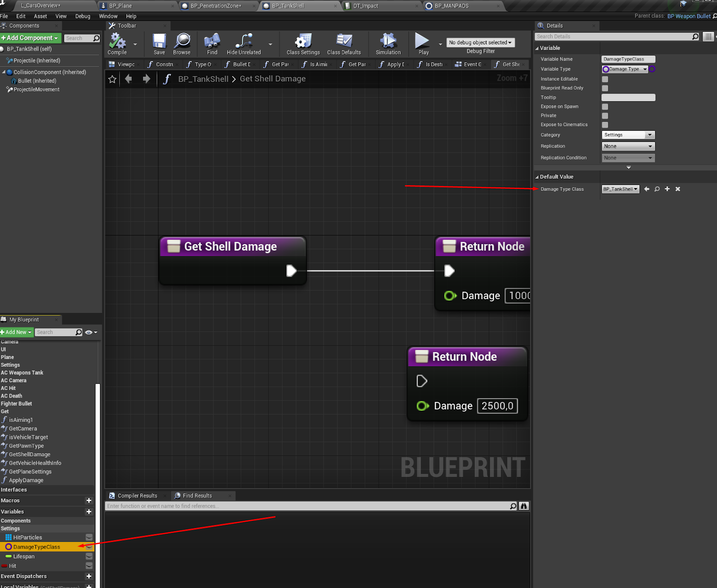The width and height of the screenshot is (717, 588).
Task: Open the Debug menu
Action: (x=82, y=16)
